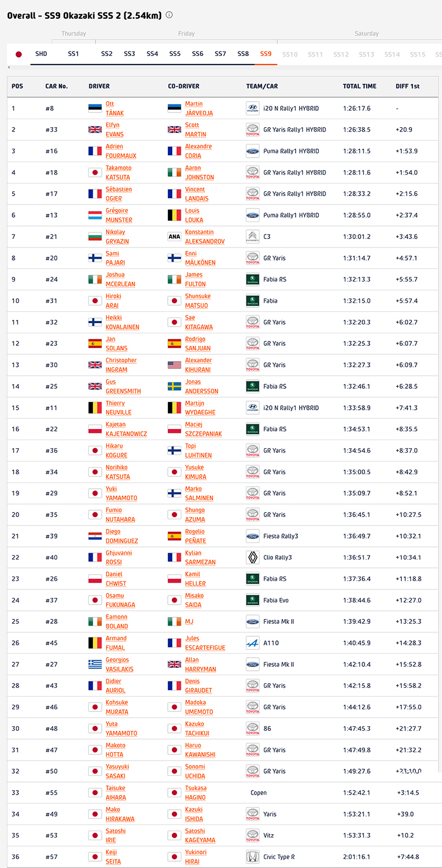
Task: Switch to the SS1 stage tab
Action: coord(73,54)
